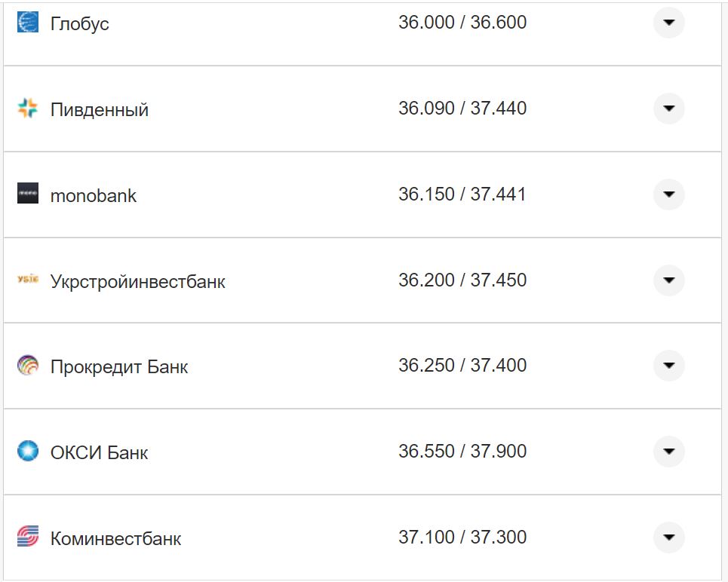The height and width of the screenshot is (582, 728).
Task: Click the ОКСИ Банк blue logo
Action: 28,452
